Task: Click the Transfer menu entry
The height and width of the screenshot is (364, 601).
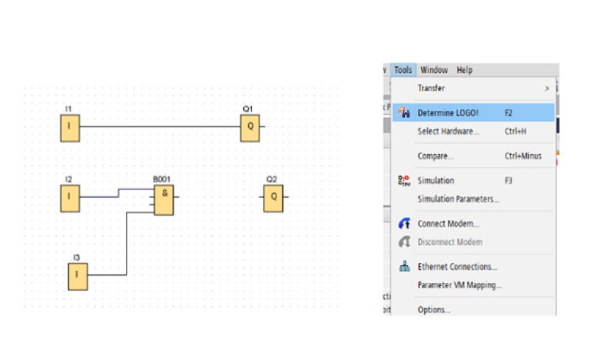Action: tap(473, 88)
